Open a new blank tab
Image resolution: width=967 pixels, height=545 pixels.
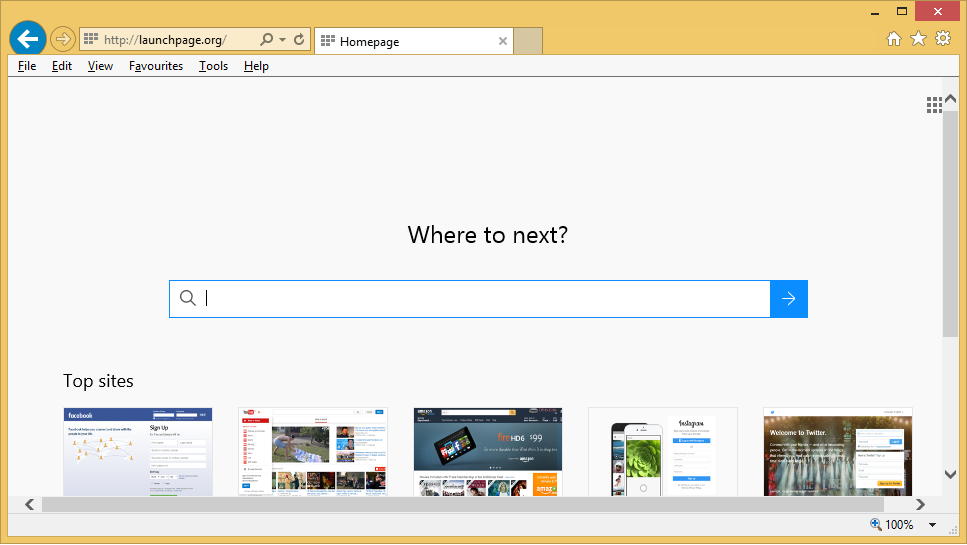click(528, 41)
